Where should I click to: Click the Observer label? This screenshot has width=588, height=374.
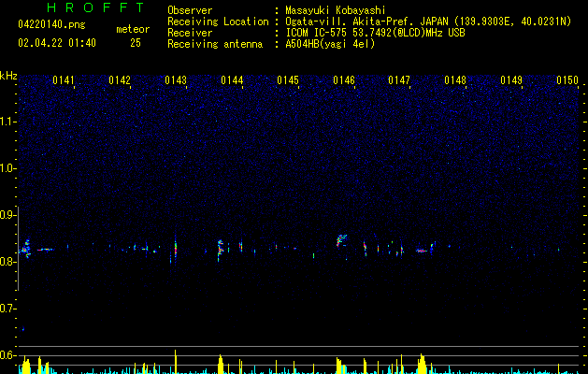tap(190, 10)
